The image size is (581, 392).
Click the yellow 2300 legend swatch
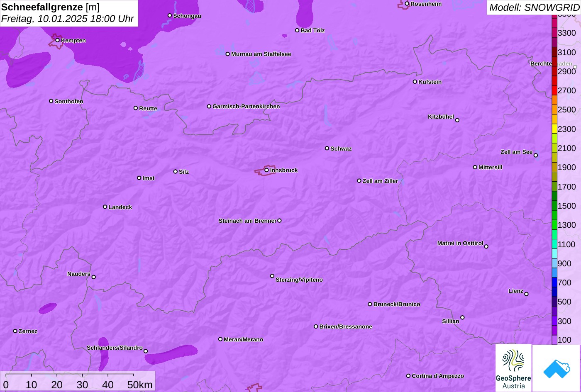tap(554, 129)
